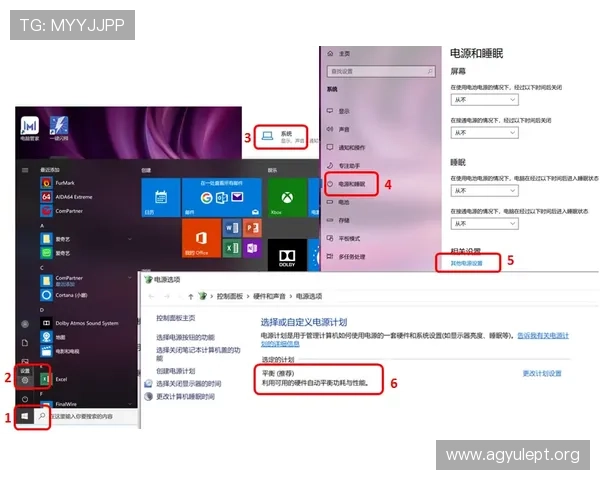The image size is (600, 480).
Task: Expand the FinalWire folder chevron
Action: click(130, 403)
